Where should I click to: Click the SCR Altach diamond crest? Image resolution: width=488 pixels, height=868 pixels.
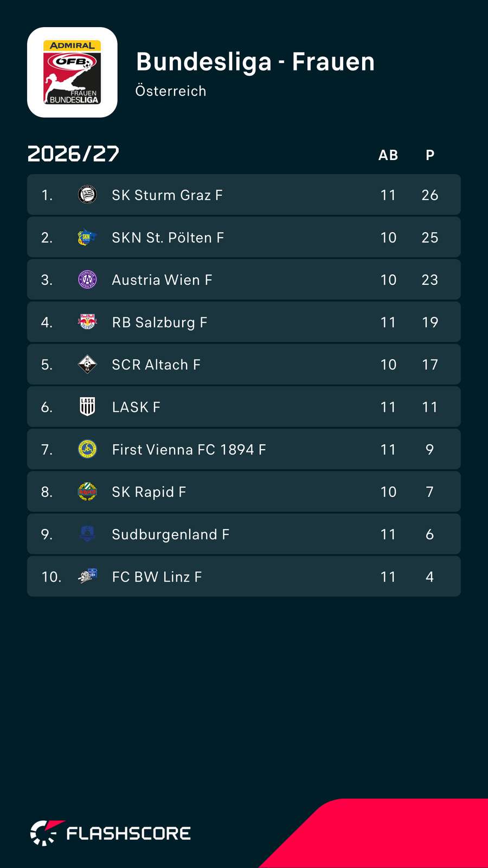click(x=87, y=364)
